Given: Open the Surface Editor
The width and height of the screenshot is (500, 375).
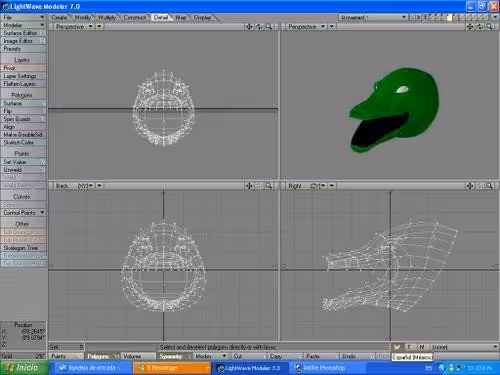Looking at the screenshot, I should tap(23, 33).
